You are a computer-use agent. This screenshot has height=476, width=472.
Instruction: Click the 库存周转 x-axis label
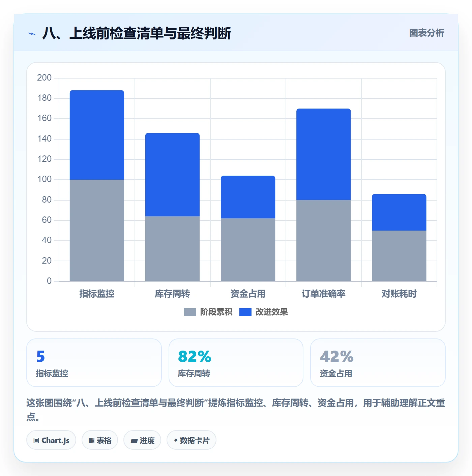pos(172,294)
